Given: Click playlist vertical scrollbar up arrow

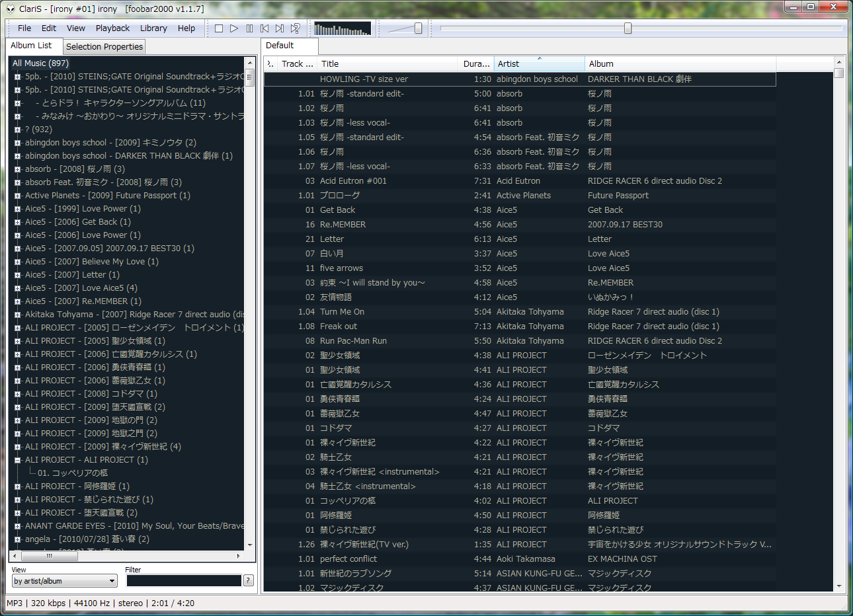Looking at the screenshot, I should tap(839, 62).
